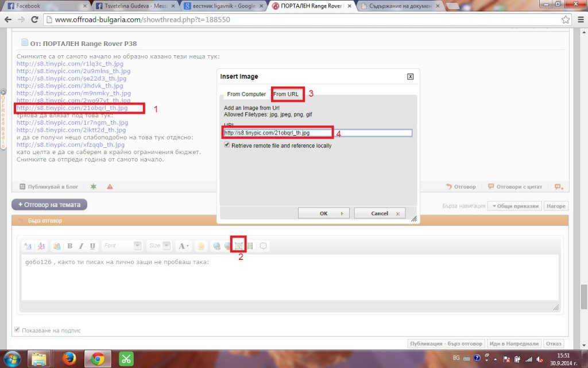The height and width of the screenshot is (368, 588).
Task: Open the Action Center flag icon
Action: (505, 359)
